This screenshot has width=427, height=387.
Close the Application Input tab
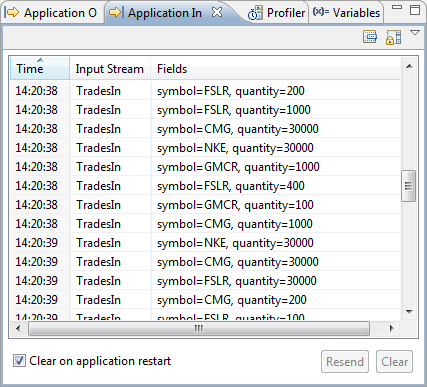217,13
